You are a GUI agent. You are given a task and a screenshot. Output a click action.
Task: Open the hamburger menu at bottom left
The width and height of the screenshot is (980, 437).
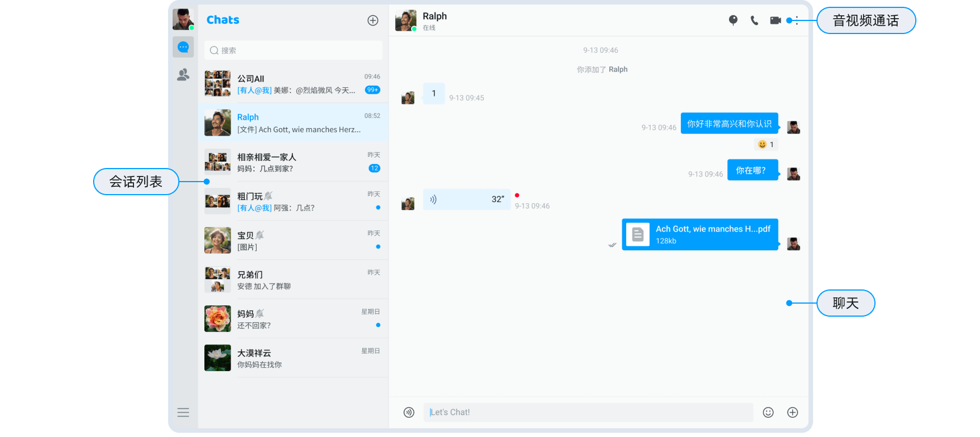(183, 413)
